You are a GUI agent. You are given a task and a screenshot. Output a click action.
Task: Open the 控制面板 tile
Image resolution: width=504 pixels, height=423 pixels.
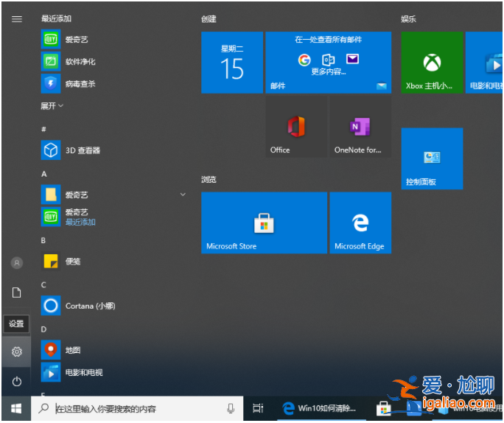click(x=432, y=158)
